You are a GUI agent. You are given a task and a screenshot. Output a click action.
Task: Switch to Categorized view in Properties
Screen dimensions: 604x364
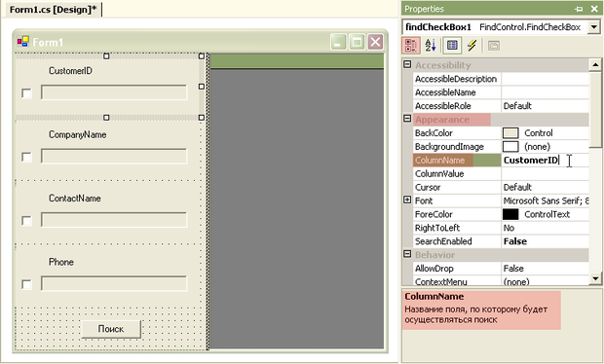pyautogui.click(x=411, y=46)
